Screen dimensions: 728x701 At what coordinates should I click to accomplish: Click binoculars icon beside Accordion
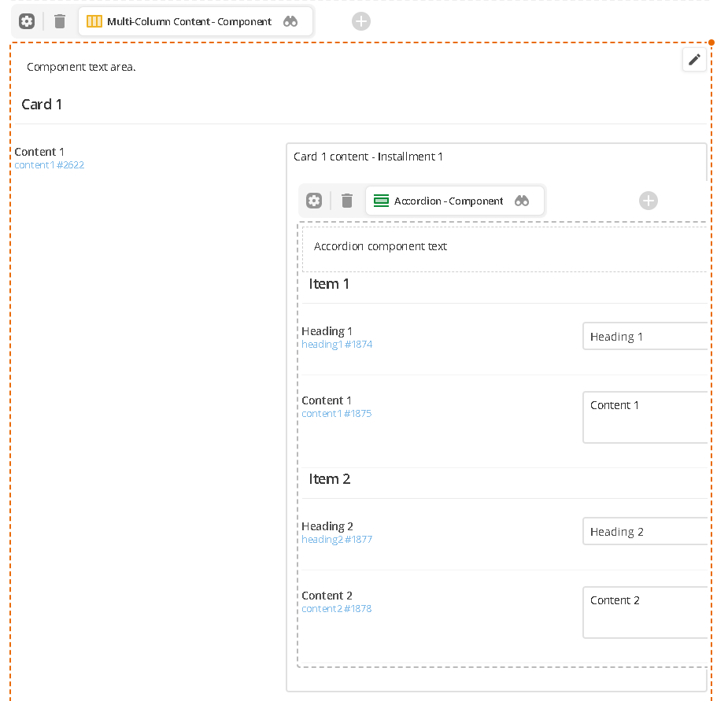coord(521,201)
